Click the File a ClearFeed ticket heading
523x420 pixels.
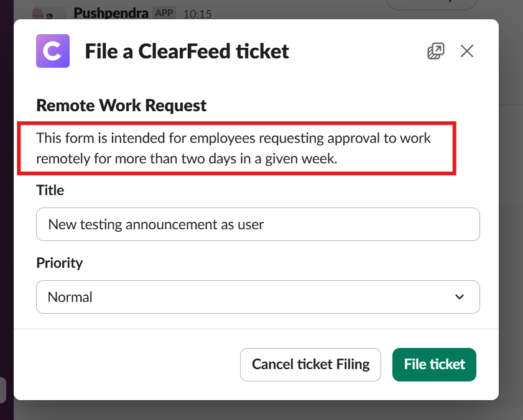[187, 51]
